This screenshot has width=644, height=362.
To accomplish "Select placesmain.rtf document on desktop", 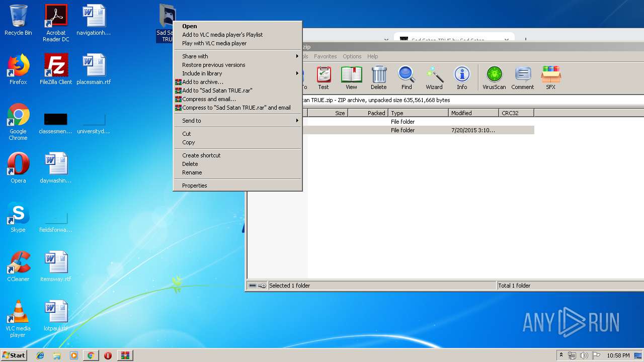I will pyautogui.click(x=94, y=69).
